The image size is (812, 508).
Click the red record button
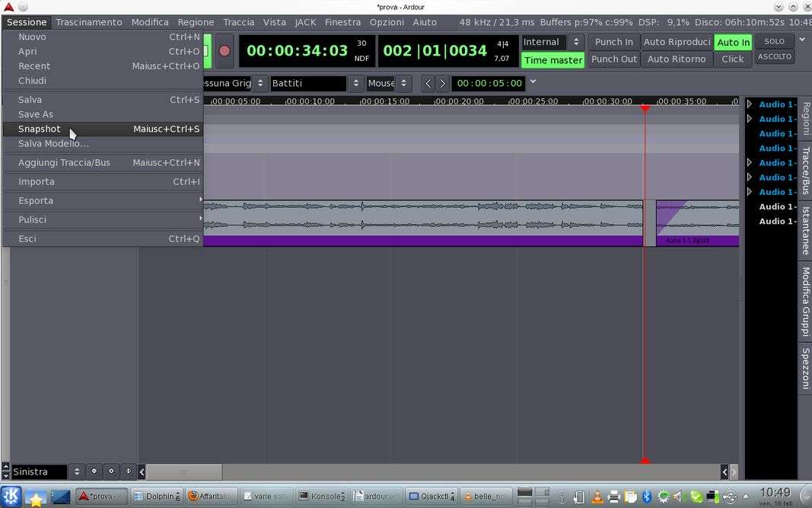224,51
